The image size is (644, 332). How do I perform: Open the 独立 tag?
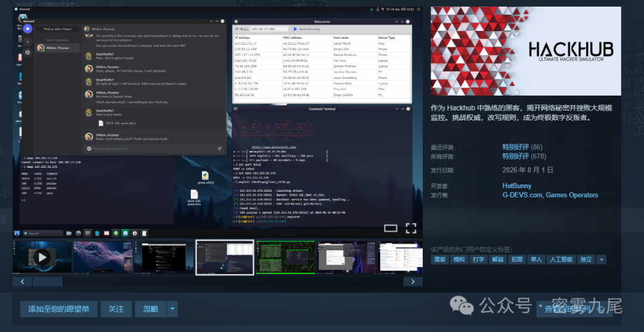(x=586, y=260)
